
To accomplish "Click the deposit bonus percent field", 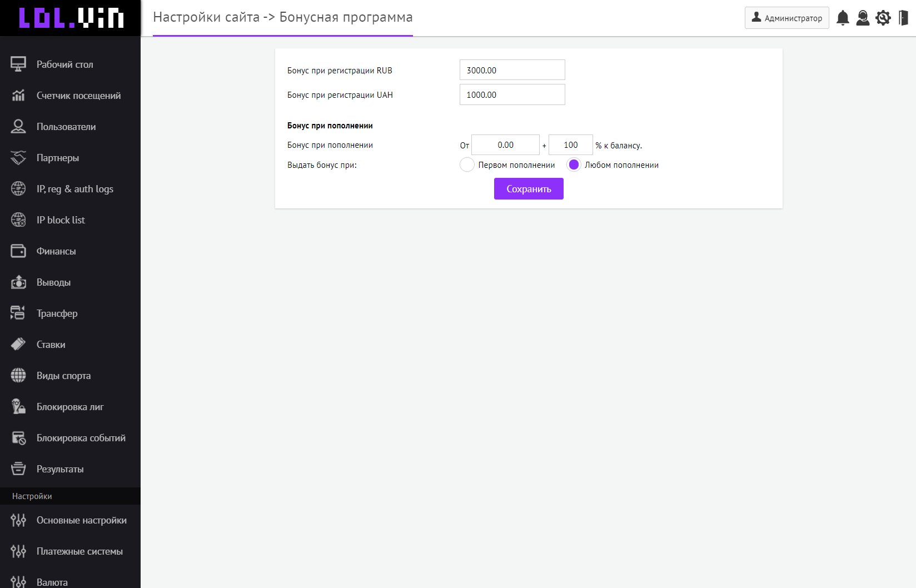I will pyautogui.click(x=570, y=145).
